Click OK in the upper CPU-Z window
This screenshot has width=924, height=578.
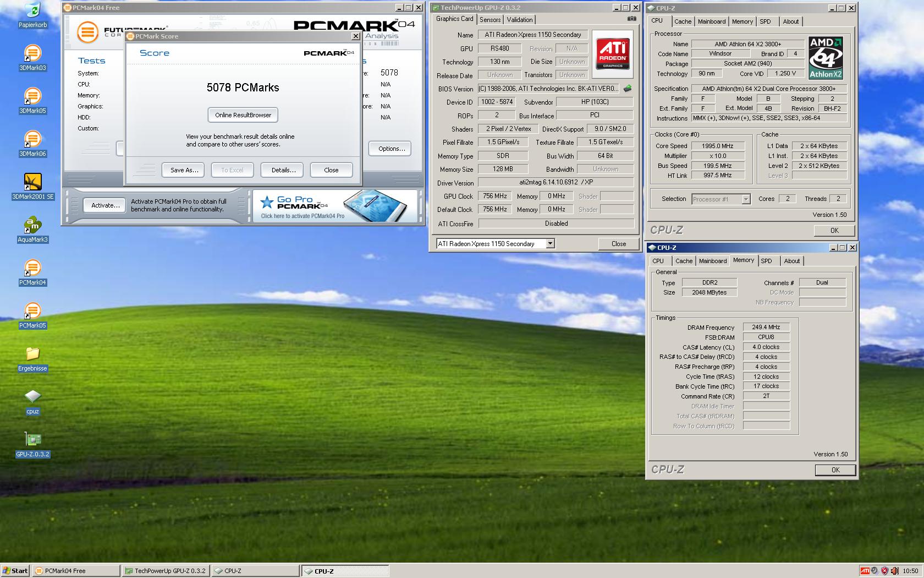834,231
